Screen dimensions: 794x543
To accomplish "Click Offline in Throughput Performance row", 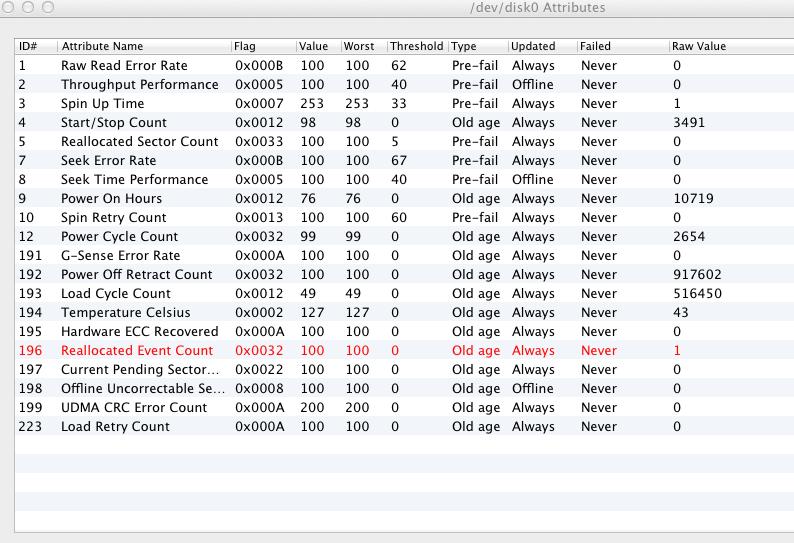I will (532, 85).
